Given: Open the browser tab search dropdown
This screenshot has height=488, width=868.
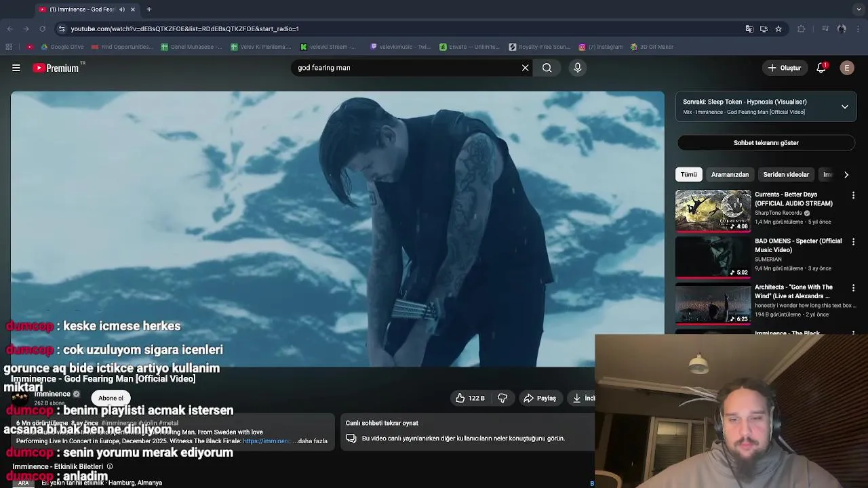Looking at the screenshot, I should pyautogui.click(x=859, y=9).
